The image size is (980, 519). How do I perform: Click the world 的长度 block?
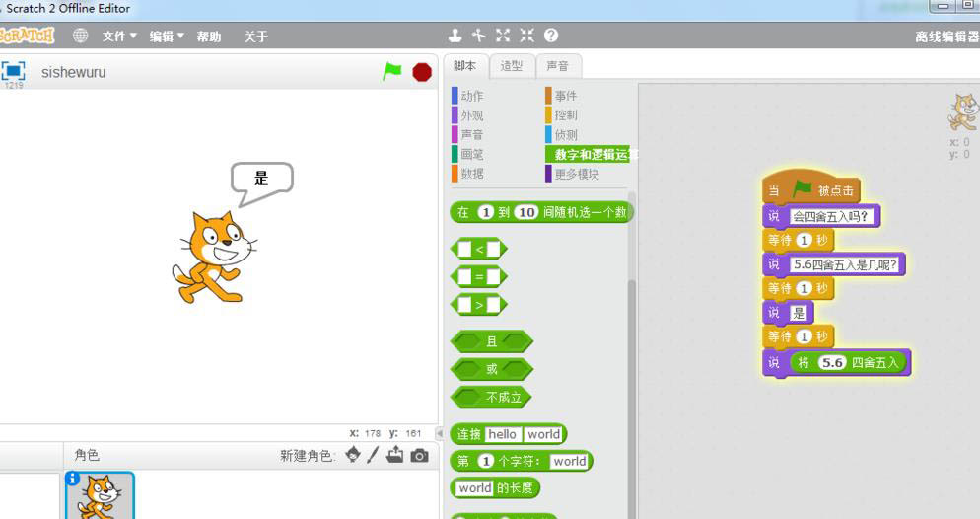pyautogui.click(x=494, y=487)
